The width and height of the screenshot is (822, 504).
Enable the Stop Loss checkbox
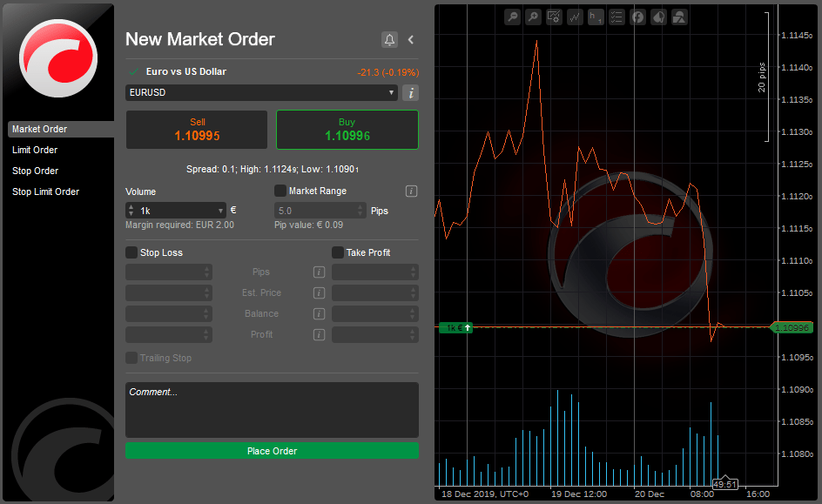point(131,252)
